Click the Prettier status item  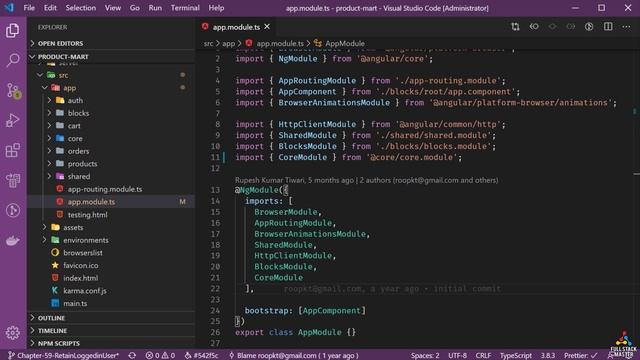580,356
